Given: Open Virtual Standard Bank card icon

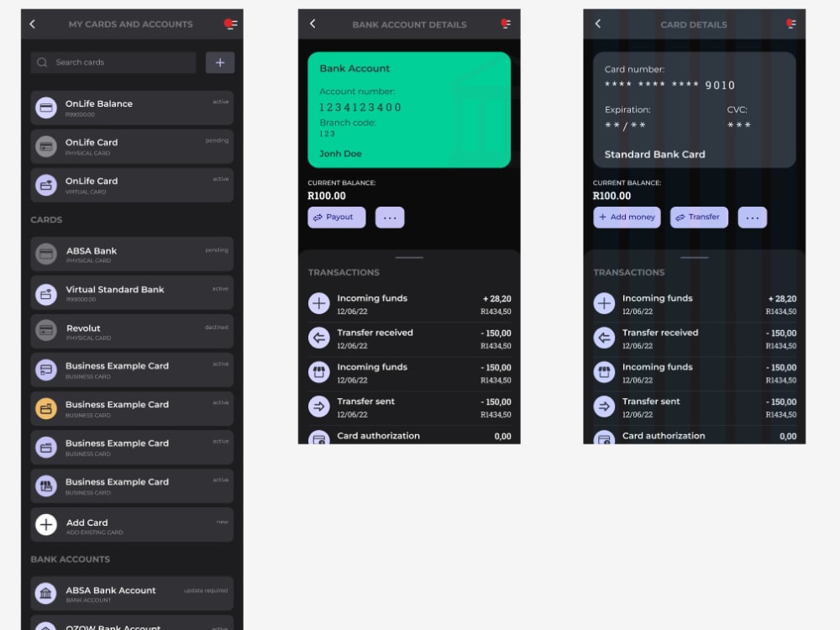Looking at the screenshot, I should click(46, 294).
